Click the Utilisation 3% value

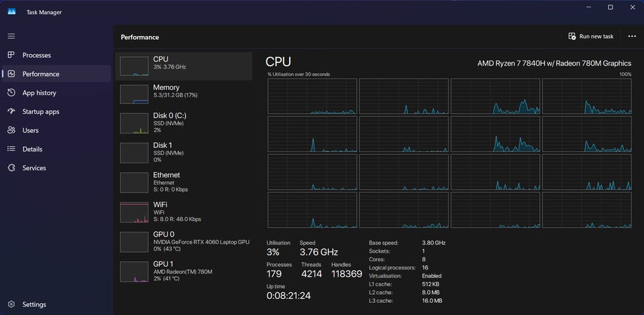pyautogui.click(x=273, y=252)
